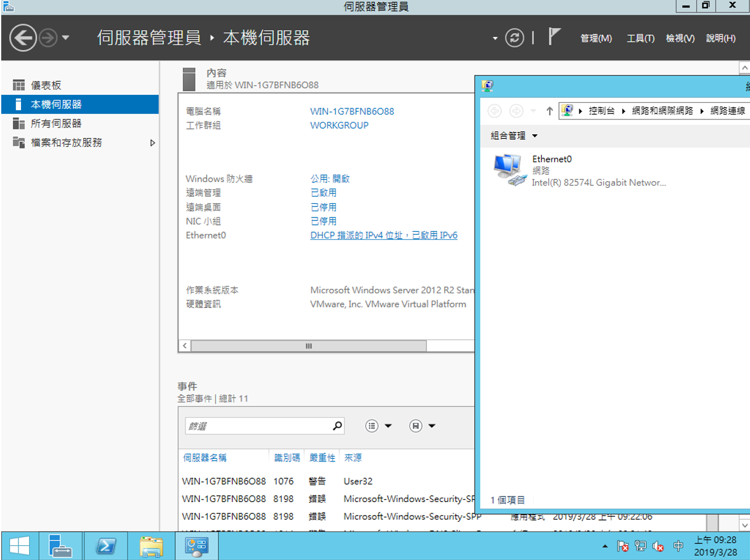Select 儀表板 in the sidebar

tap(79, 85)
